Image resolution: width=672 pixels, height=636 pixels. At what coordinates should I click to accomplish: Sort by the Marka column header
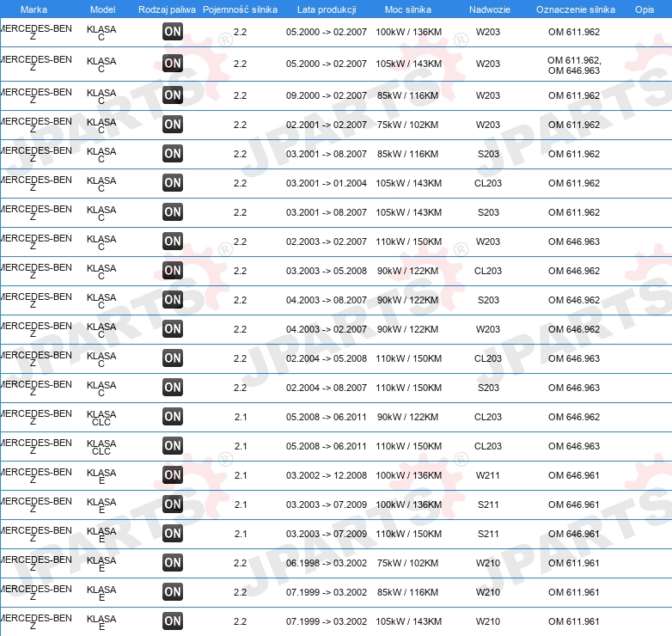[34, 9]
